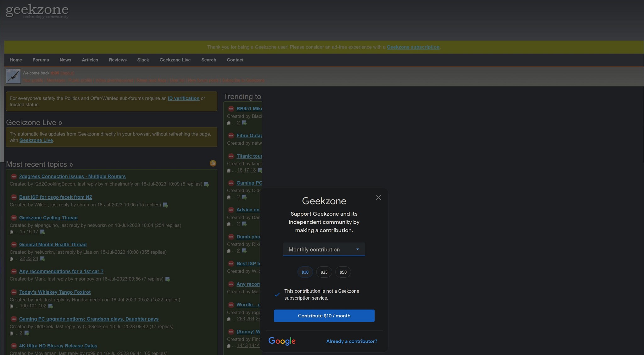Click last post icon under trending RB951 topic

tap(244, 123)
